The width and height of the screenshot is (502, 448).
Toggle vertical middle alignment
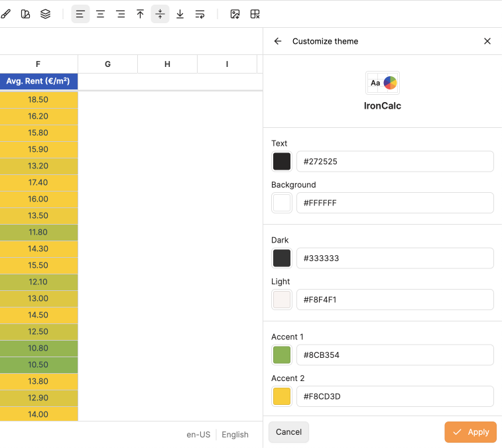tap(160, 14)
